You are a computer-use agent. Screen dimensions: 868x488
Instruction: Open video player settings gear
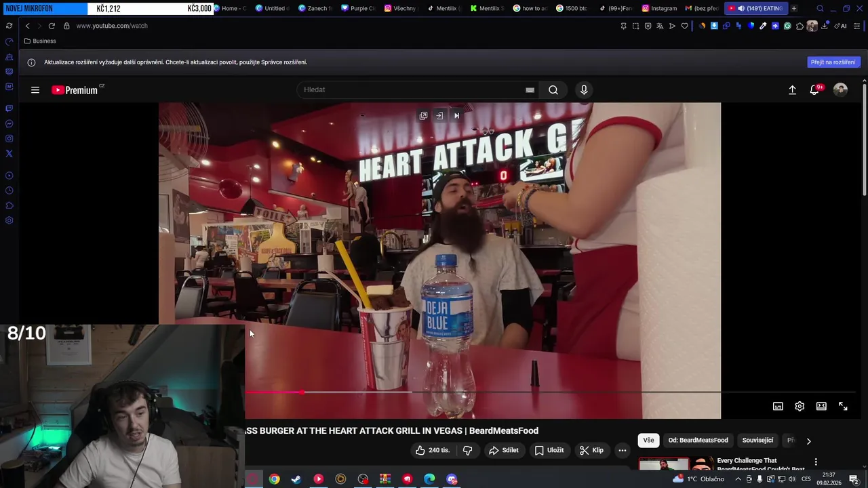click(x=800, y=406)
